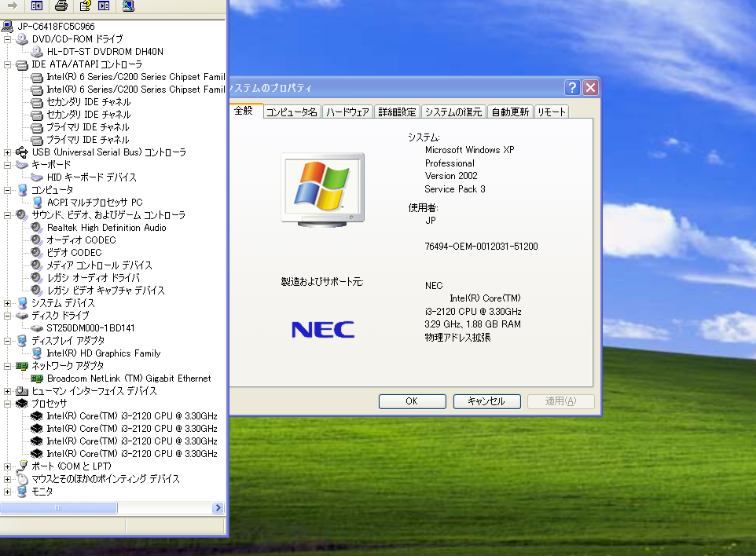The image size is (756, 556).
Task: Collapse the DVD/CD-ROM ドライブ node
Action: (x=7, y=39)
